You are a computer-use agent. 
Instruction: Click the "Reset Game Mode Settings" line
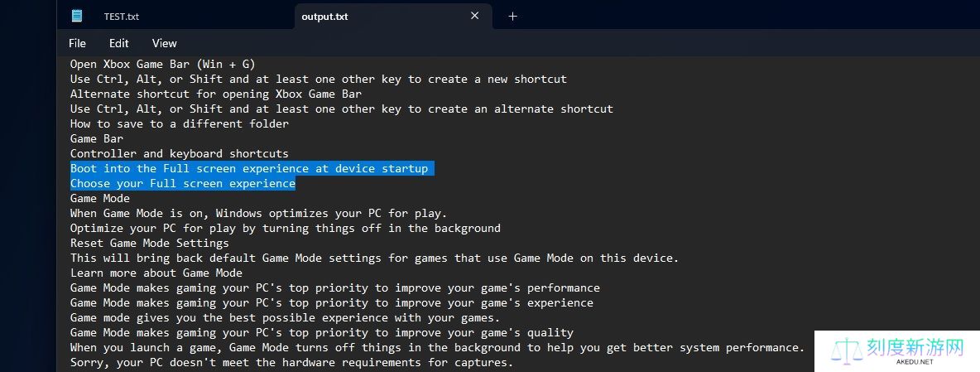(149, 243)
